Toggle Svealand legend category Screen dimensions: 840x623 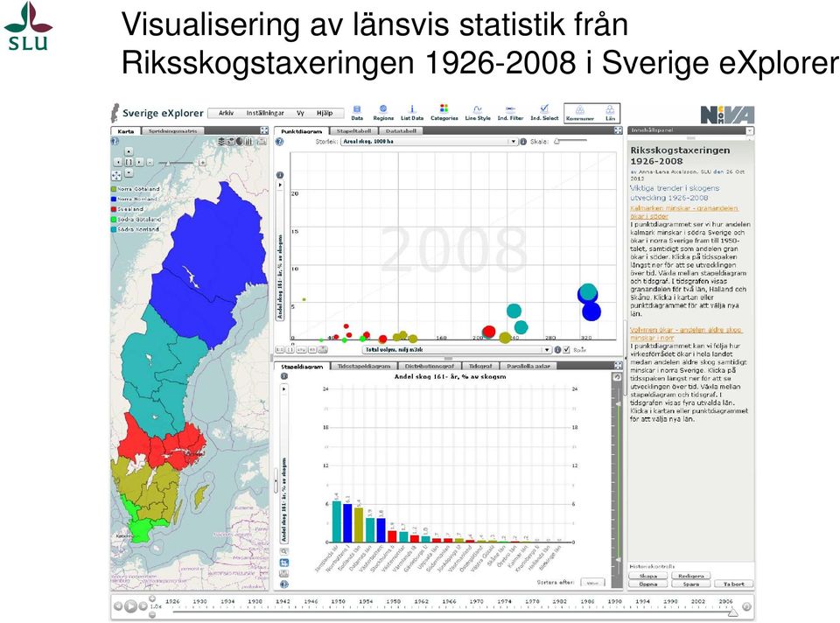click(x=127, y=209)
